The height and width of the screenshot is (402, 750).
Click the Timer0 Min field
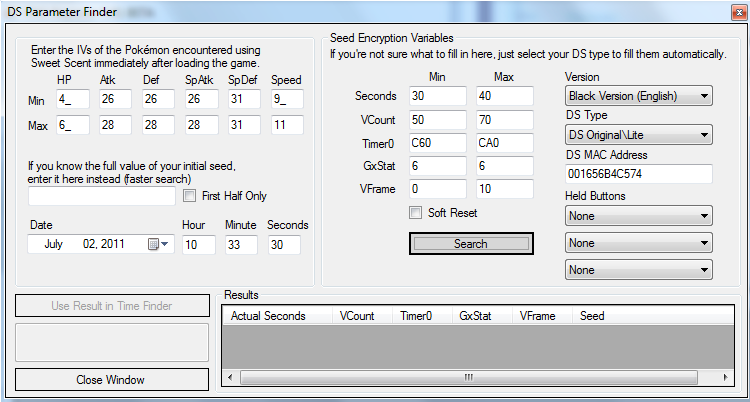437,141
